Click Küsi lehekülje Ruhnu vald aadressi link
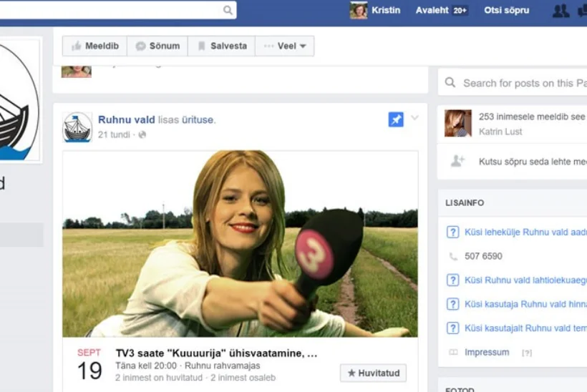The width and height of the screenshot is (587, 392). (x=525, y=232)
